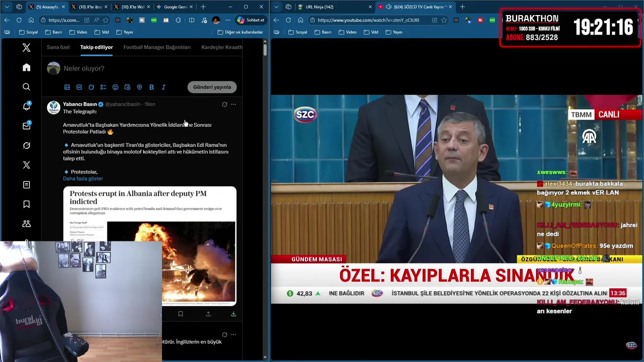Image resolution: width=644 pixels, height=362 pixels.
Task: Open Kardeşler Kıraathanesi timeline tab
Action: (222, 47)
